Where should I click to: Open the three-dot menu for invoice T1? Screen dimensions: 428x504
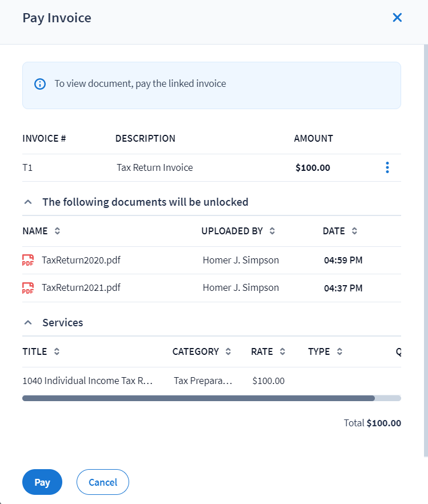(387, 167)
